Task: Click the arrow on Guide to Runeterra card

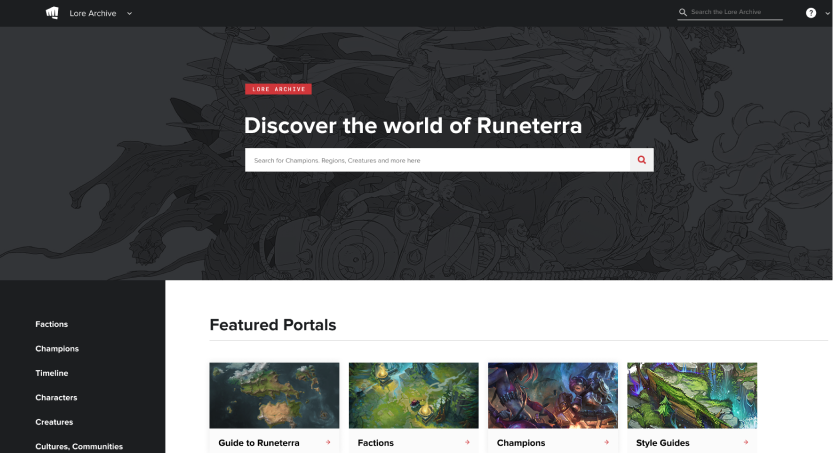Action: click(328, 442)
